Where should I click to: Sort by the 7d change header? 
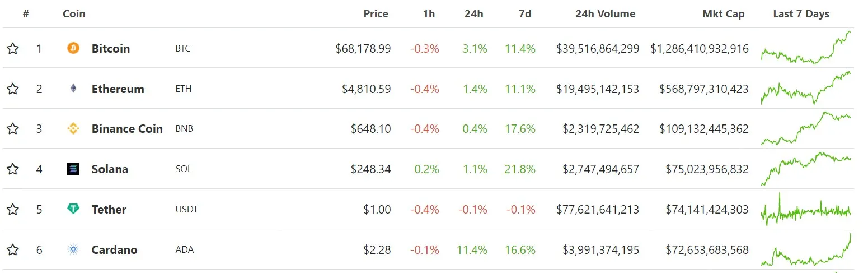pyautogui.click(x=524, y=14)
